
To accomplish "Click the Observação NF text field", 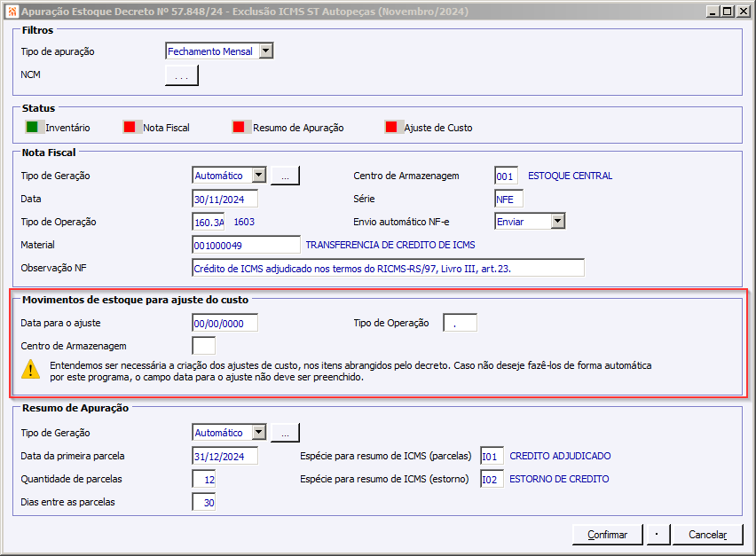I will (388, 268).
